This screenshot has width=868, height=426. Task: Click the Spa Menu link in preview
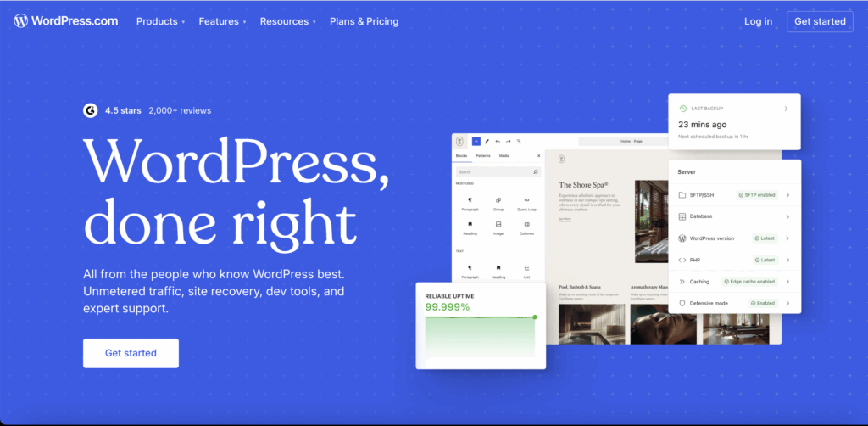564,219
